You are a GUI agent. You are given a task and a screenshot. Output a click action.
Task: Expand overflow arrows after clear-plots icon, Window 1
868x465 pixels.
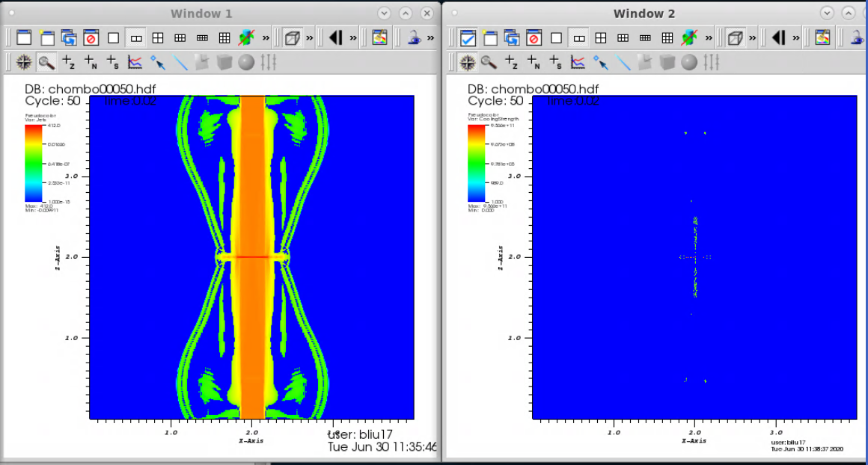click(266, 37)
